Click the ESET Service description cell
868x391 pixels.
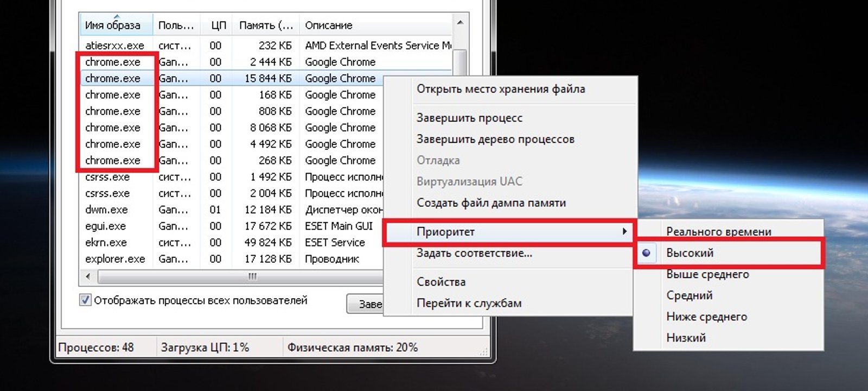coord(335,242)
